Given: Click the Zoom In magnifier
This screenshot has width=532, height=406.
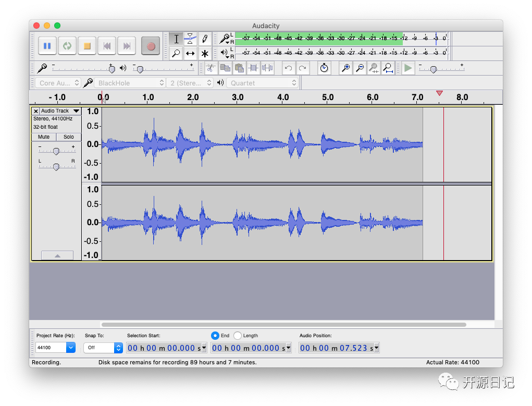Looking at the screenshot, I should (x=346, y=68).
